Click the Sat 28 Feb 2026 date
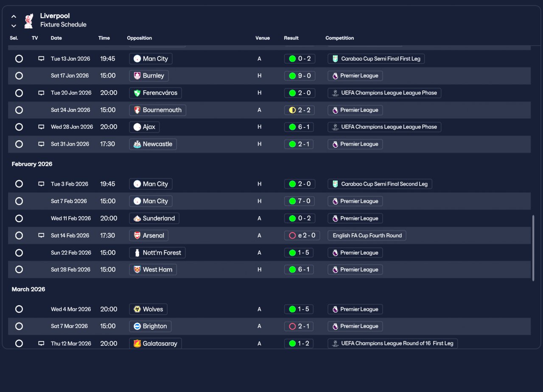The height and width of the screenshot is (392, 543). (70, 270)
